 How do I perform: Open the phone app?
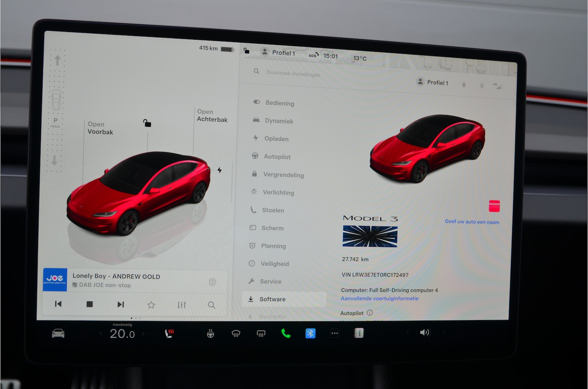286,333
